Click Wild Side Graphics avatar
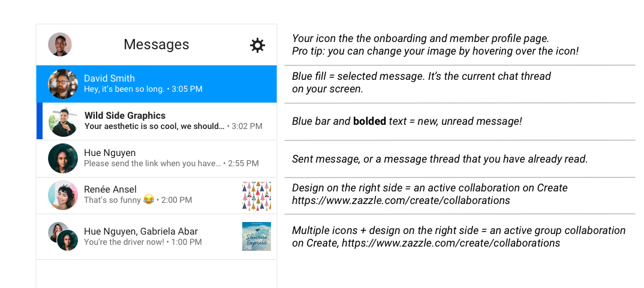Viewport: 644px width, 288px height. (x=63, y=122)
